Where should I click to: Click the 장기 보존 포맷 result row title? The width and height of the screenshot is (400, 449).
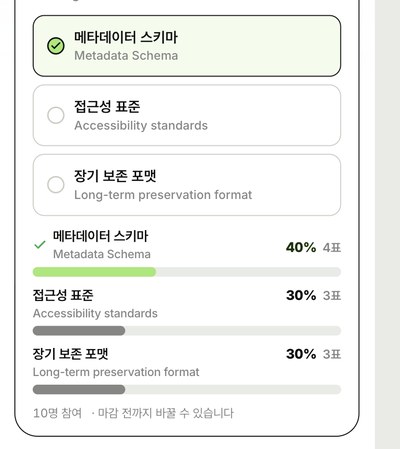point(70,354)
